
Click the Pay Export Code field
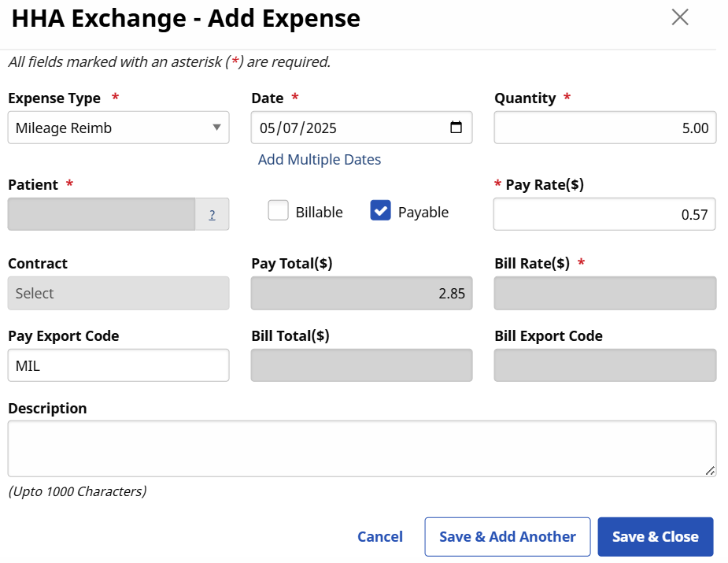click(x=118, y=365)
